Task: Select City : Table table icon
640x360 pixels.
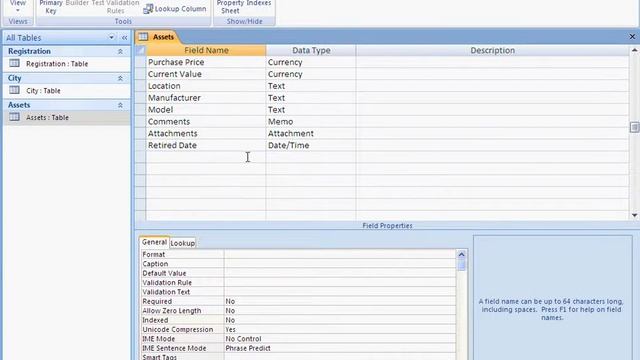Action: coord(14,90)
